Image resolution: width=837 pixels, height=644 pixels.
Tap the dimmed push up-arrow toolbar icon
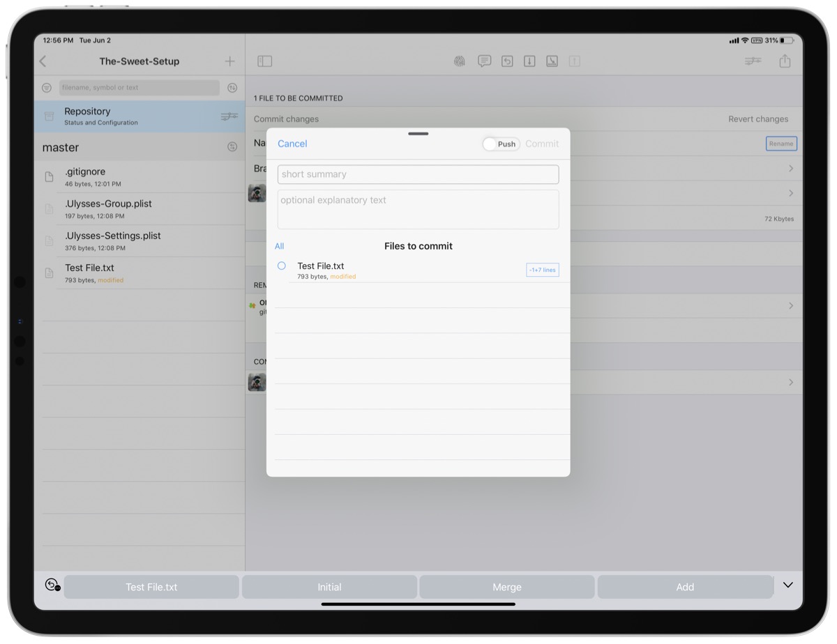point(574,61)
